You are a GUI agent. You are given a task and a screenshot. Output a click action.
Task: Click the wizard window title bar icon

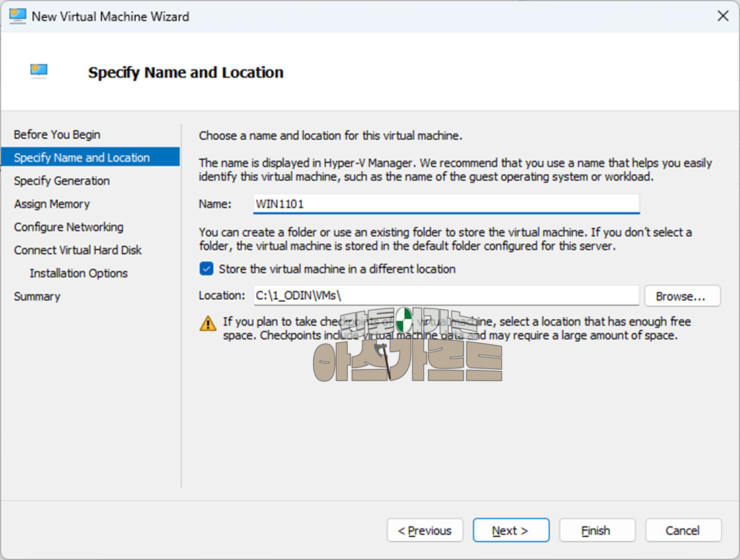point(17,17)
